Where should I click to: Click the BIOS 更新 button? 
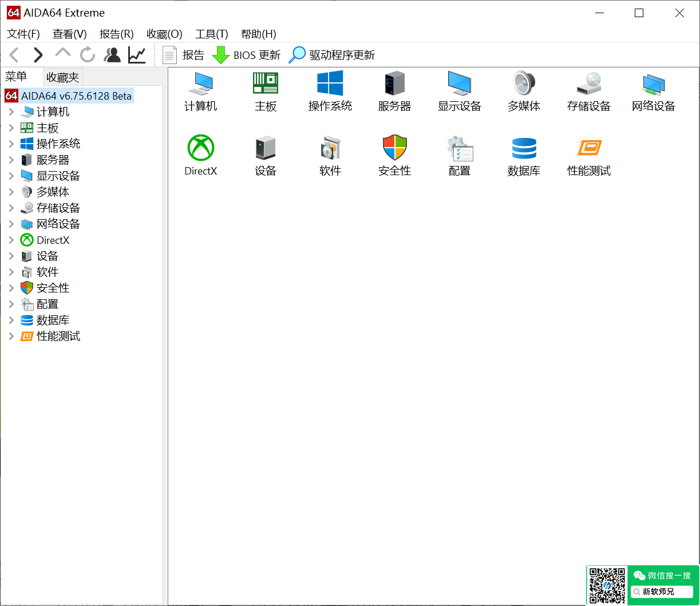247,55
